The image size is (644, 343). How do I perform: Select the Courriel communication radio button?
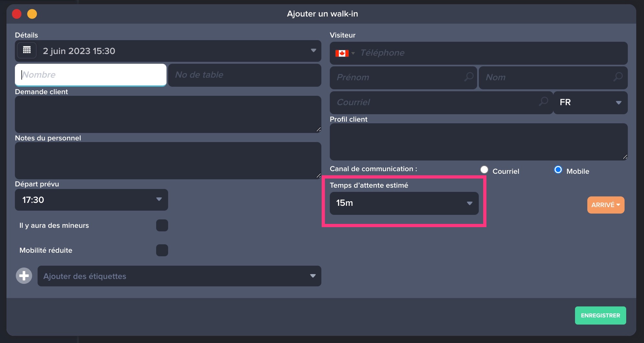click(484, 170)
